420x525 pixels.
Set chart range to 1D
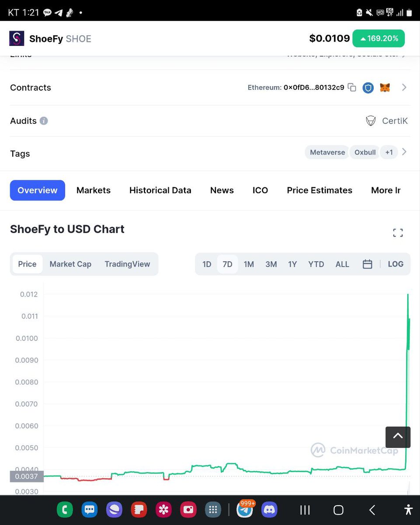pos(207,264)
